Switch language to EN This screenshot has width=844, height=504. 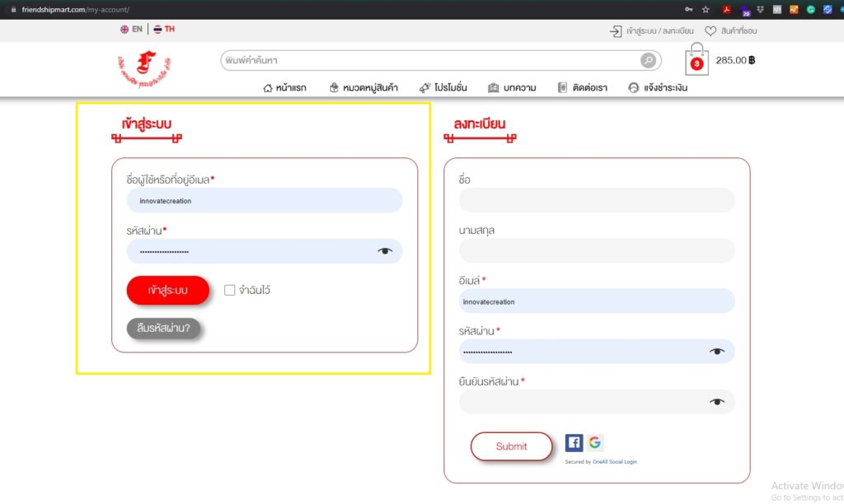131,30
